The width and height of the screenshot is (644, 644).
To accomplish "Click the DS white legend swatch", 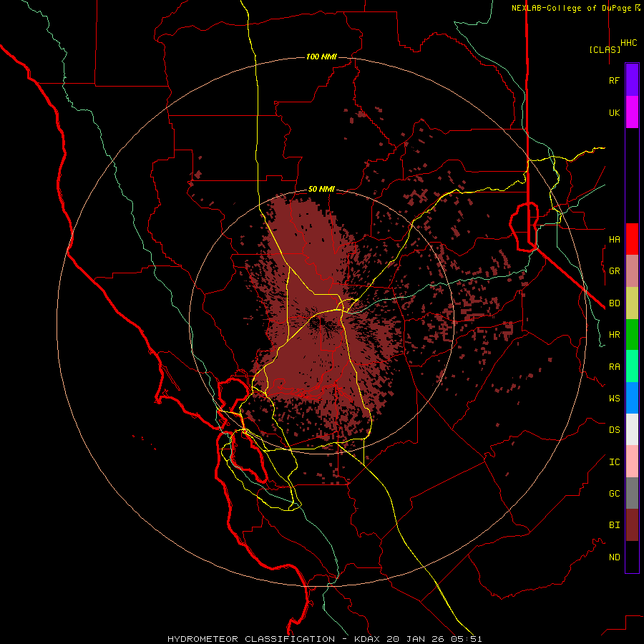I will tap(632, 429).
